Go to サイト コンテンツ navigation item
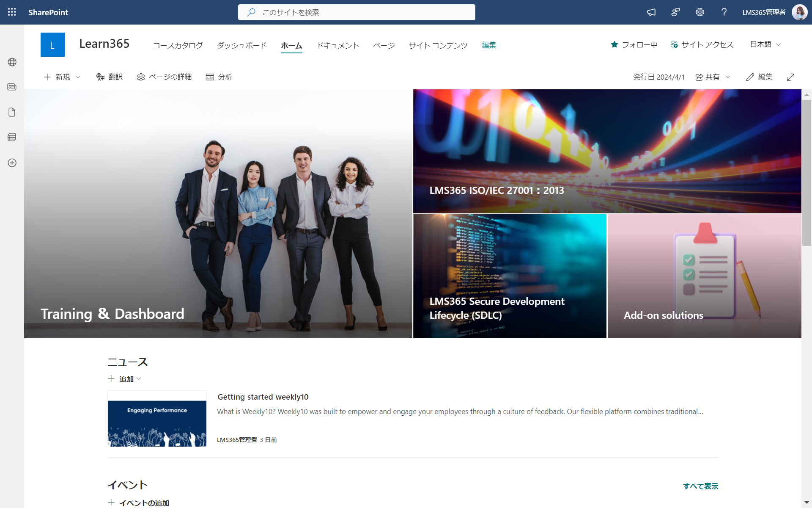The height and width of the screenshot is (508, 812). click(438, 45)
